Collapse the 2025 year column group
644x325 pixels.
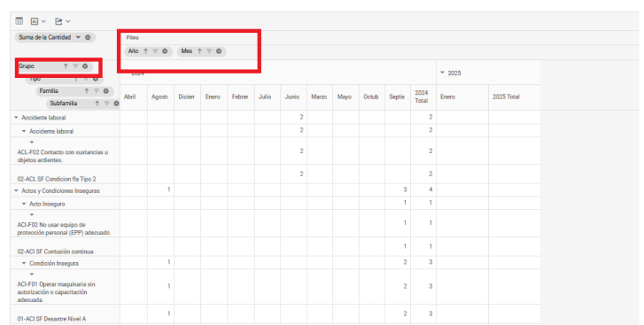442,73
